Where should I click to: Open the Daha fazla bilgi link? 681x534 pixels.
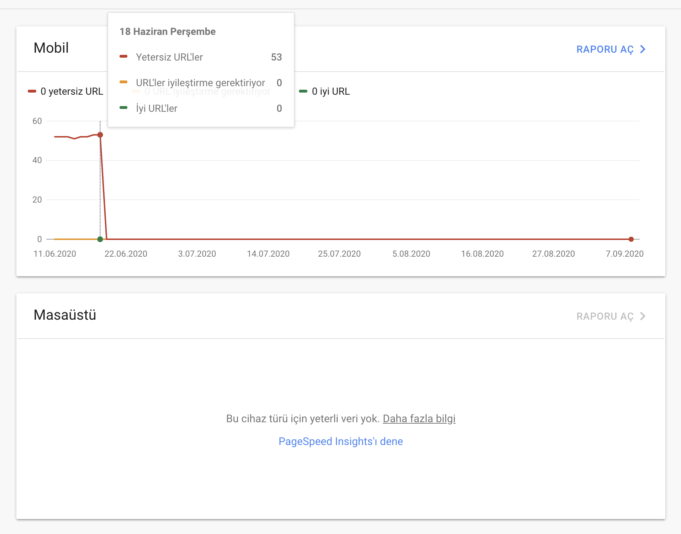pos(419,419)
